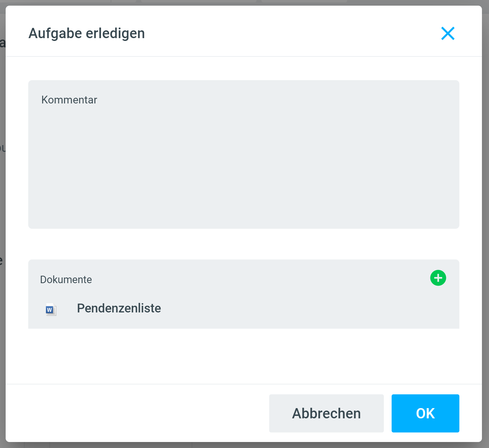The width and height of the screenshot is (489, 448).
Task: Click the Word file icon beside Pendenzenliste
Action: [51, 309]
